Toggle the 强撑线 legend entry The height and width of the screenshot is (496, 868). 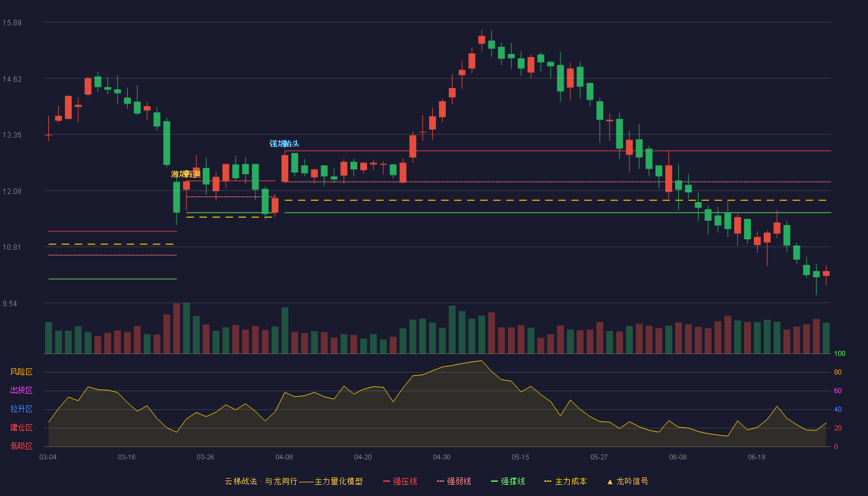(x=508, y=481)
